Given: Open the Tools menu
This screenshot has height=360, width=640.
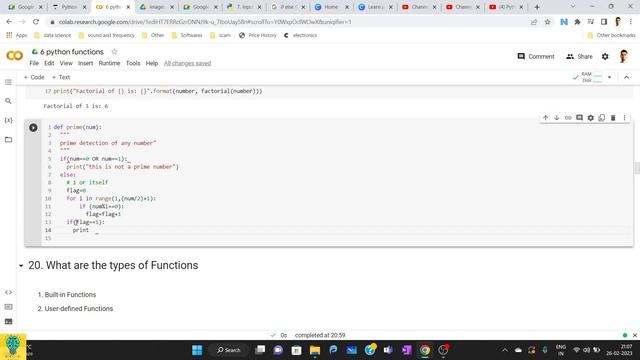Looking at the screenshot, I should [x=133, y=63].
